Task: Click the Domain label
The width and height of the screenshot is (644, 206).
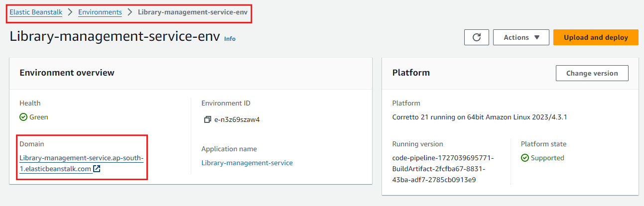Action: click(x=31, y=144)
